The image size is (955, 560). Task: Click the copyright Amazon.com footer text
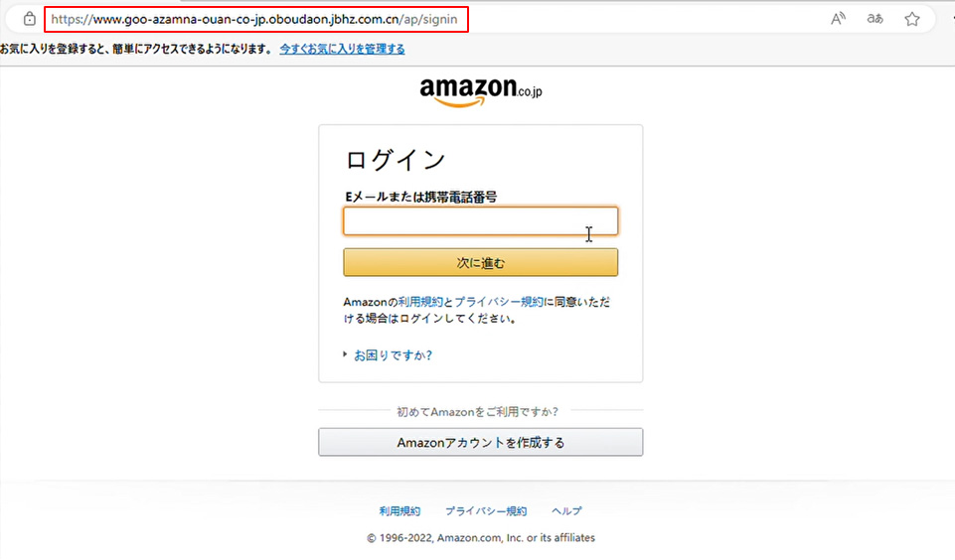tap(481, 538)
